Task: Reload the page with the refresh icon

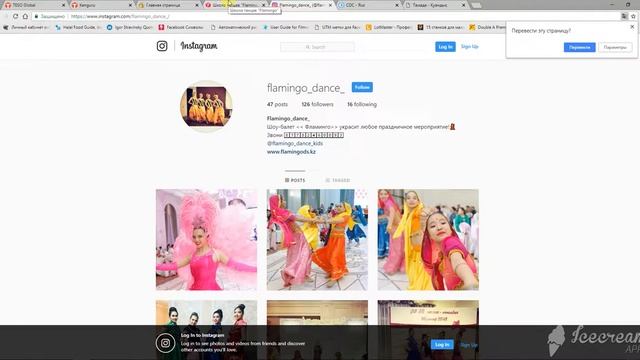Action: [16, 16]
